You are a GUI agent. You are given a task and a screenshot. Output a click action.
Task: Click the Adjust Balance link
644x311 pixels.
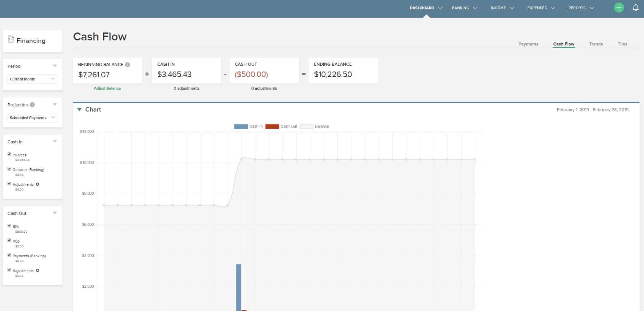coord(107,88)
